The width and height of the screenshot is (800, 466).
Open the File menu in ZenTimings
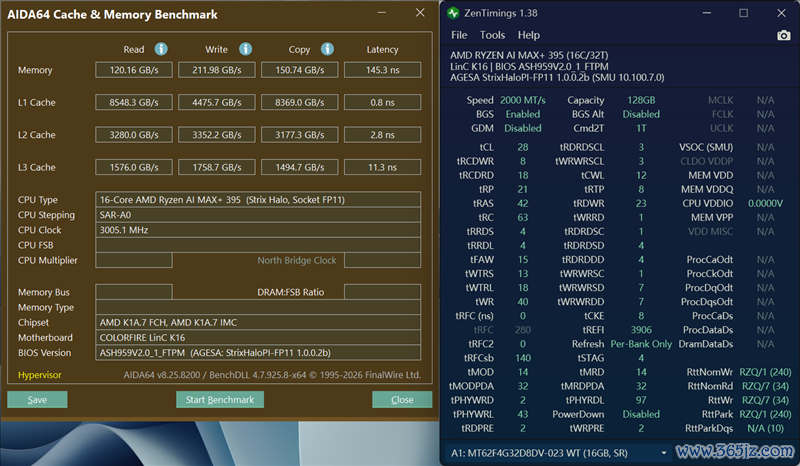pos(459,35)
